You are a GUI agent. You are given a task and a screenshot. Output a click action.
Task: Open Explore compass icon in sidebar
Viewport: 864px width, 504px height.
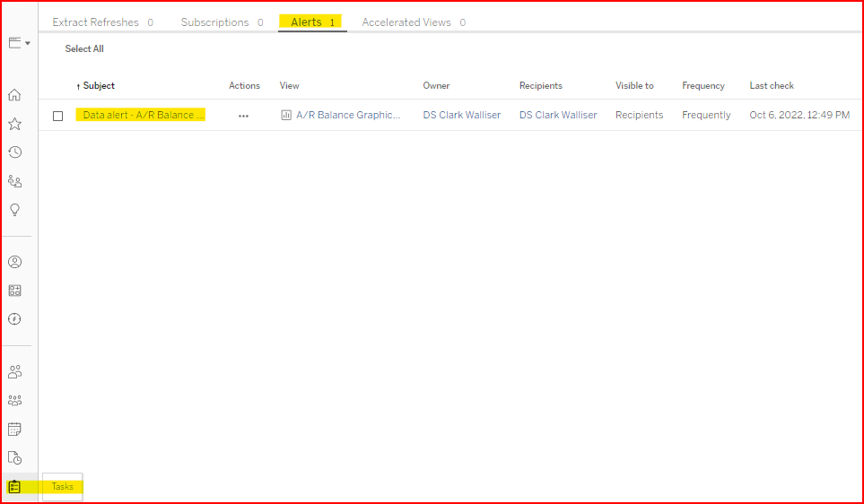tap(14, 319)
